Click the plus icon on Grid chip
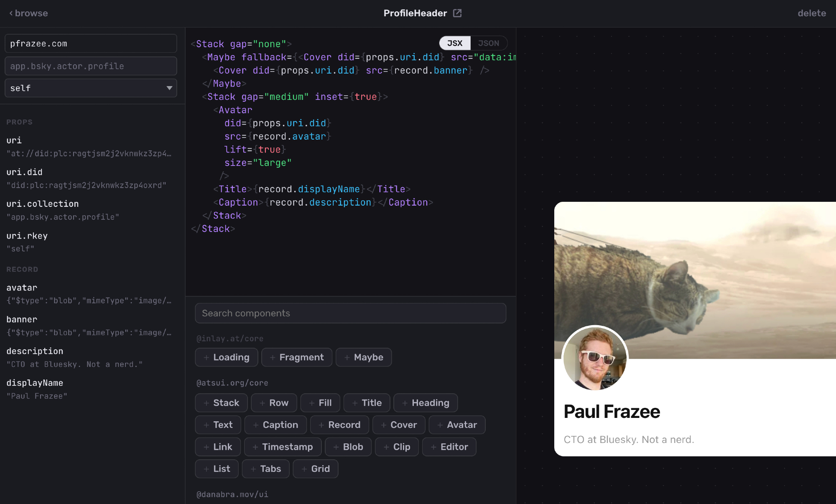Viewport: 836px width, 504px height. click(304, 469)
